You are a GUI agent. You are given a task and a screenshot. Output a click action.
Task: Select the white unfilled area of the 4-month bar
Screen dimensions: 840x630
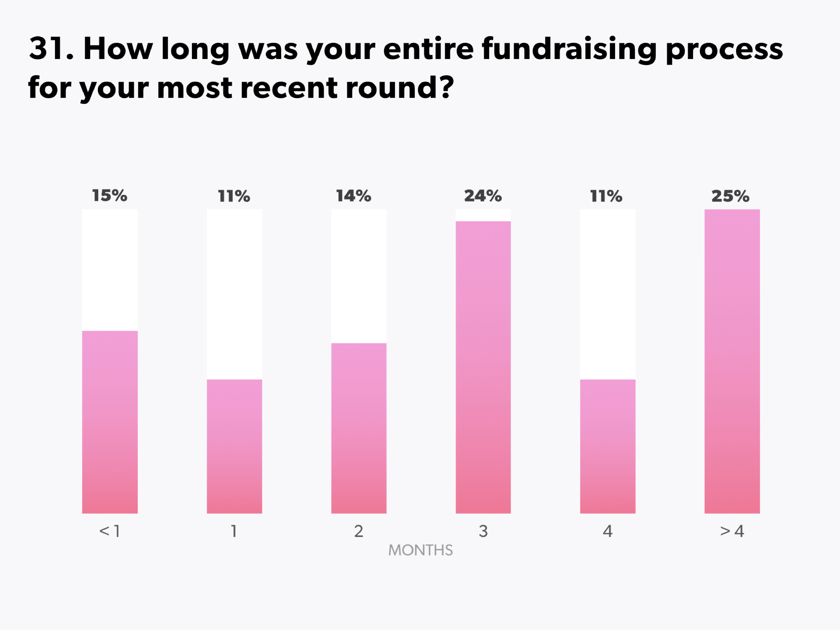point(608,294)
